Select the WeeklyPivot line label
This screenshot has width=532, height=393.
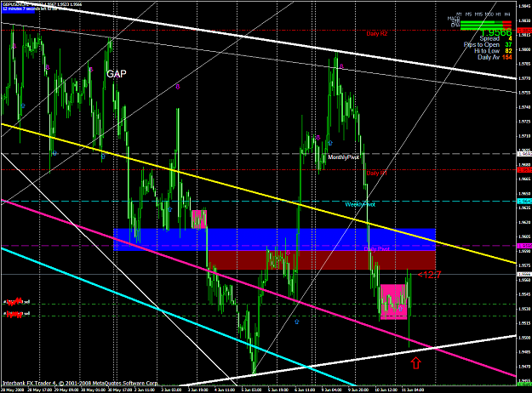pyautogui.click(x=360, y=204)
